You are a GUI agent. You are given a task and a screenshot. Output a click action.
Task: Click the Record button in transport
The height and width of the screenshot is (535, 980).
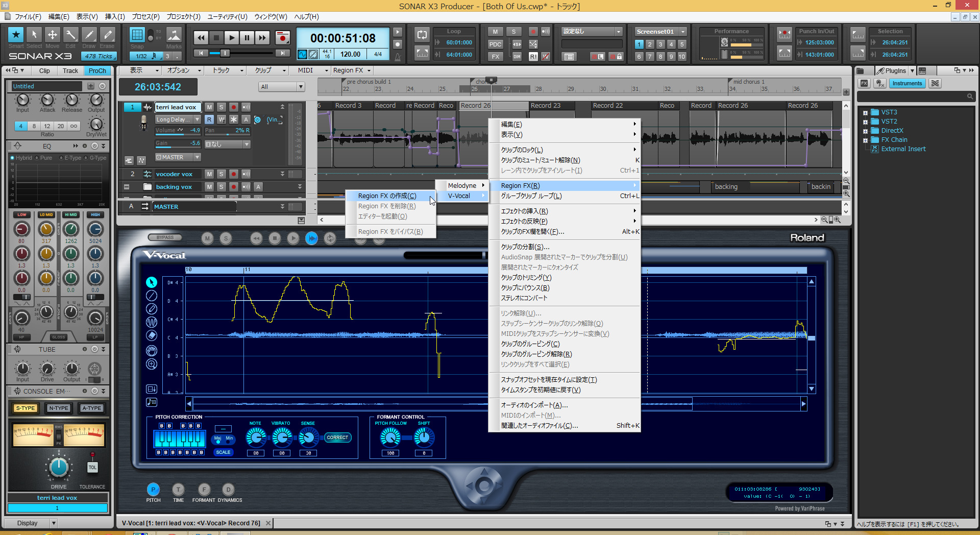coord(282,38)
